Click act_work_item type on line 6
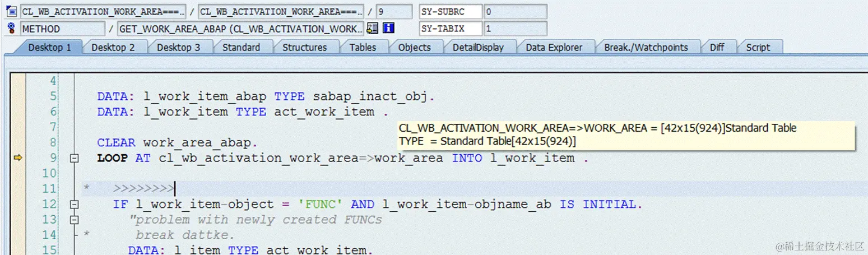868x255 pixels. tap(324, 112)
